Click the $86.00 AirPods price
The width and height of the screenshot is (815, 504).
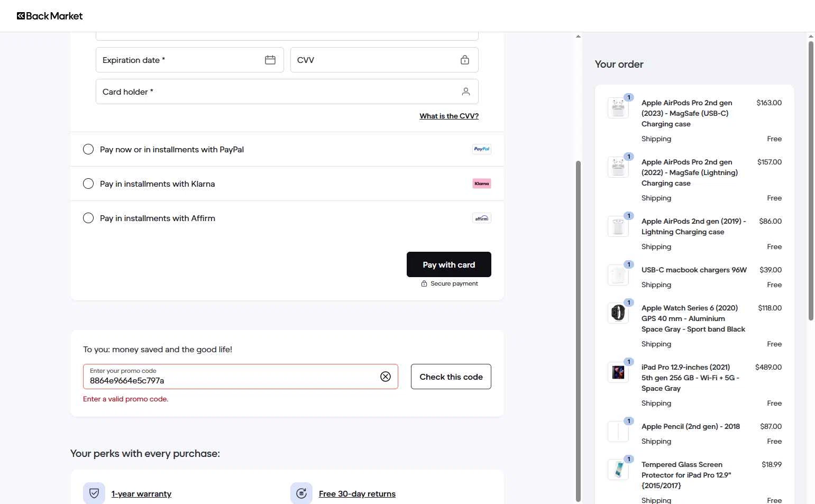(770, 221)
